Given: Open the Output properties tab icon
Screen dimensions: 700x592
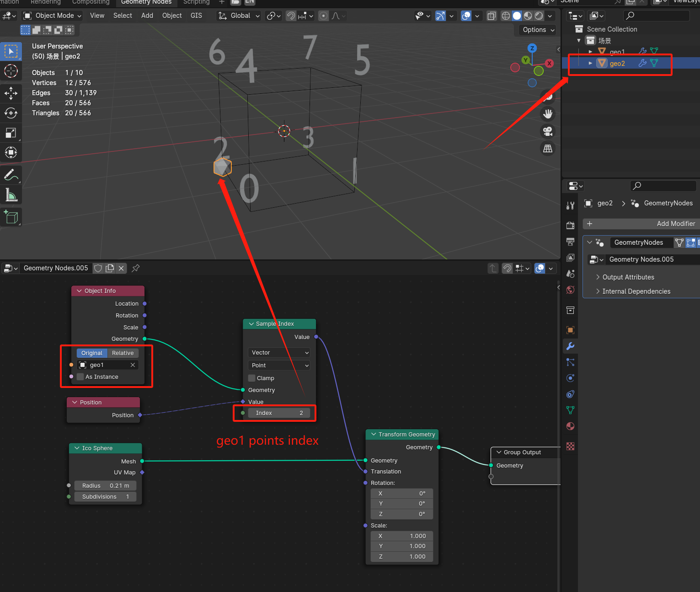Looking at the screenshot, I should click(570, 241).
